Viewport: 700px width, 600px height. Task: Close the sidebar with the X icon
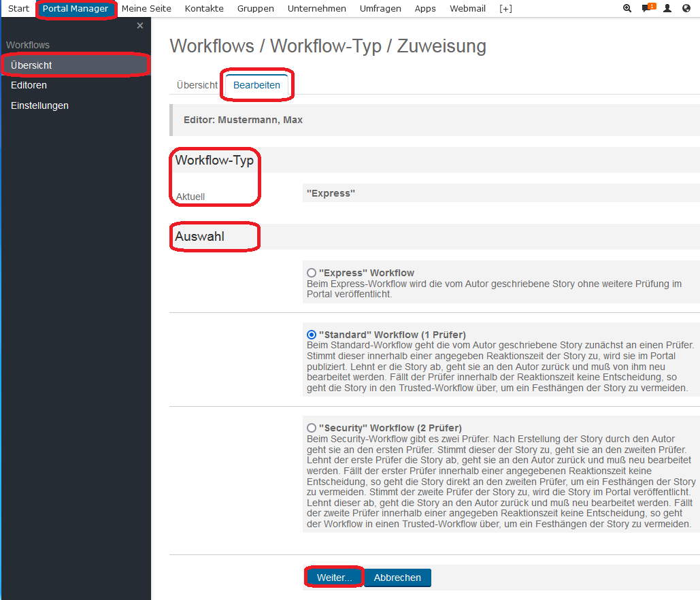[139, 25]
